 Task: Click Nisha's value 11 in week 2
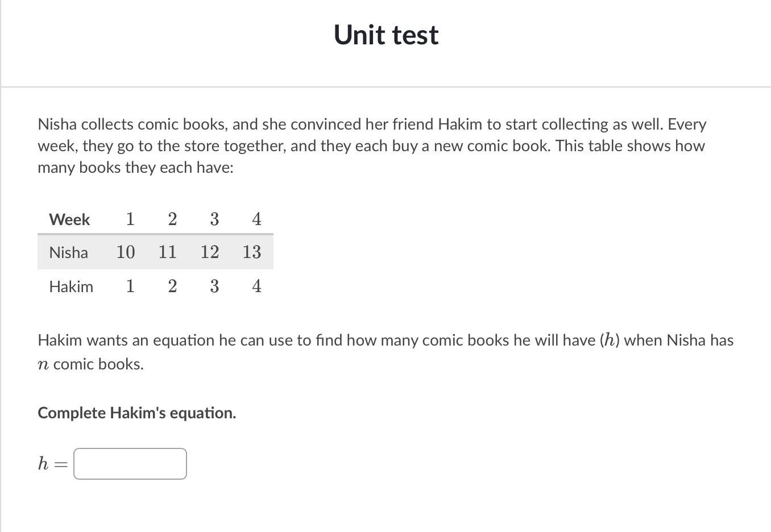(168, 252)
